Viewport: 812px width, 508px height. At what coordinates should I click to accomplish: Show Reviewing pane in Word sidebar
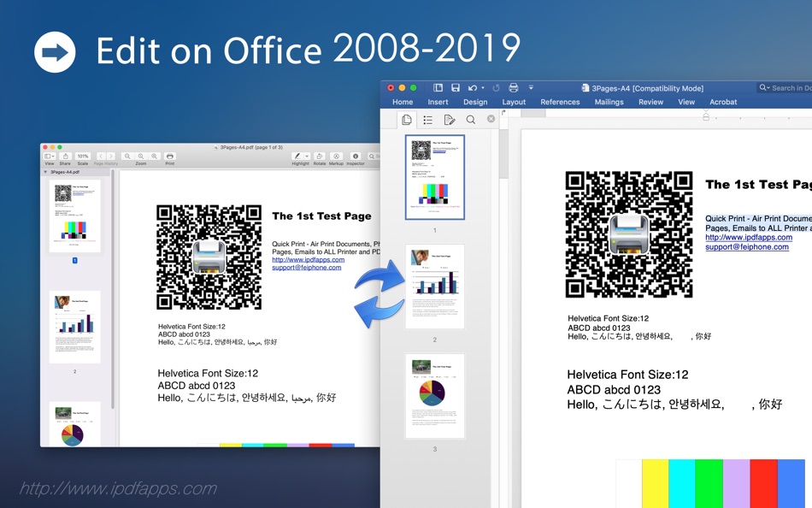click(449, 120)
